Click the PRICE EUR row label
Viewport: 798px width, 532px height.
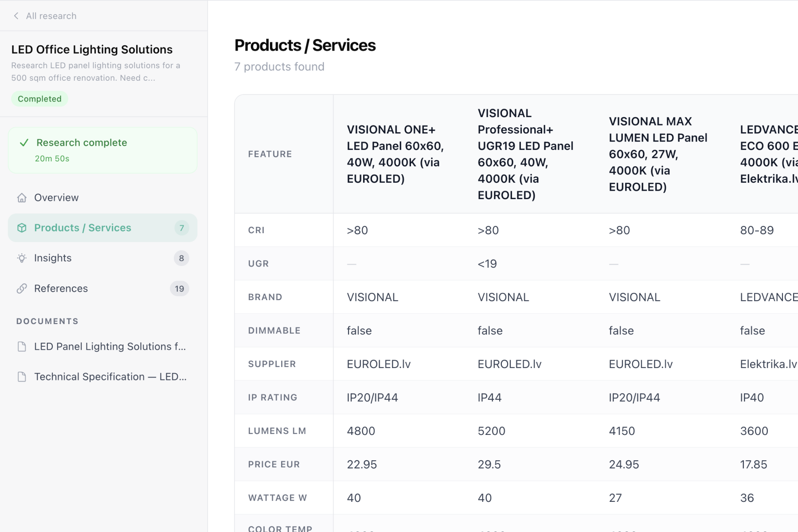(274, 464)
